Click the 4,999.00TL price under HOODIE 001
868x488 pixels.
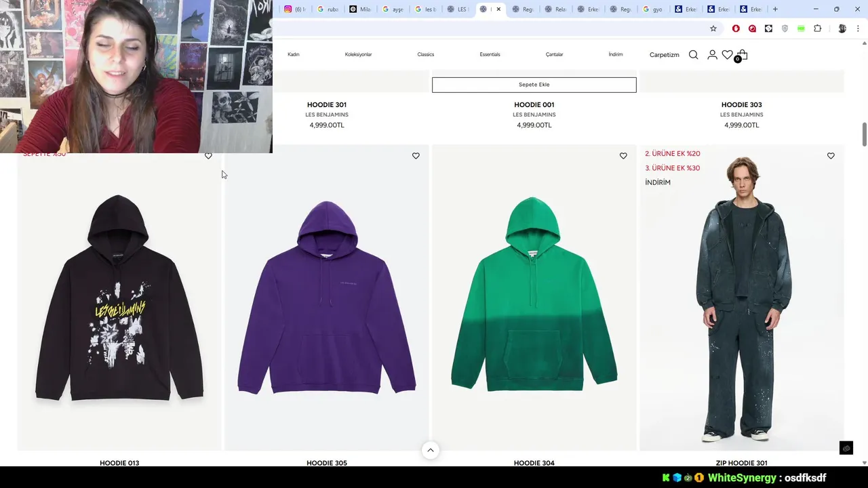click(x=534, y=125)
